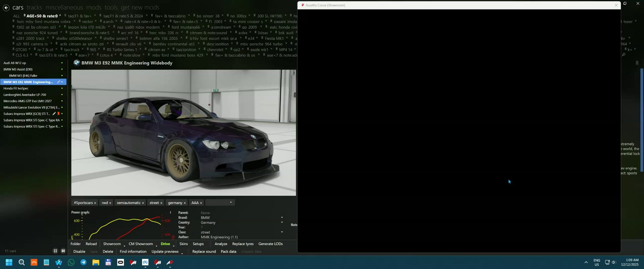Screen dimensions: 644x269
Task: Select Honda Fit IvoSpec car
Action: (33, 89)
